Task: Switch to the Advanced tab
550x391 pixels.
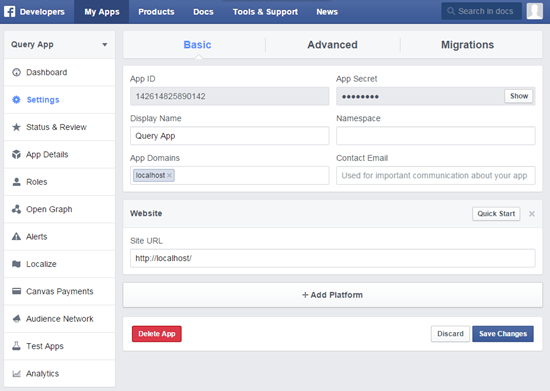Action: tap(333, 45)
